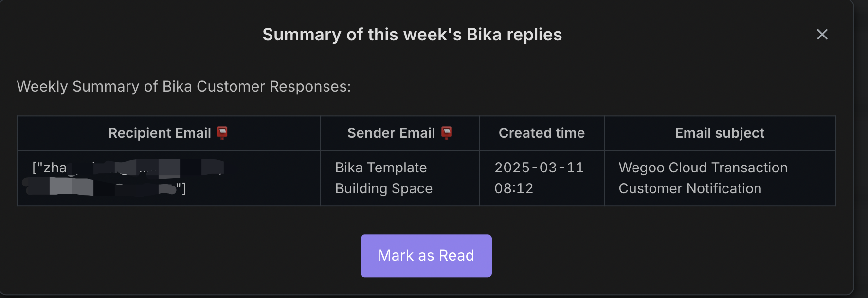Select the Created time column header
This screenshot has width=868, height=298.
[542, 133]
